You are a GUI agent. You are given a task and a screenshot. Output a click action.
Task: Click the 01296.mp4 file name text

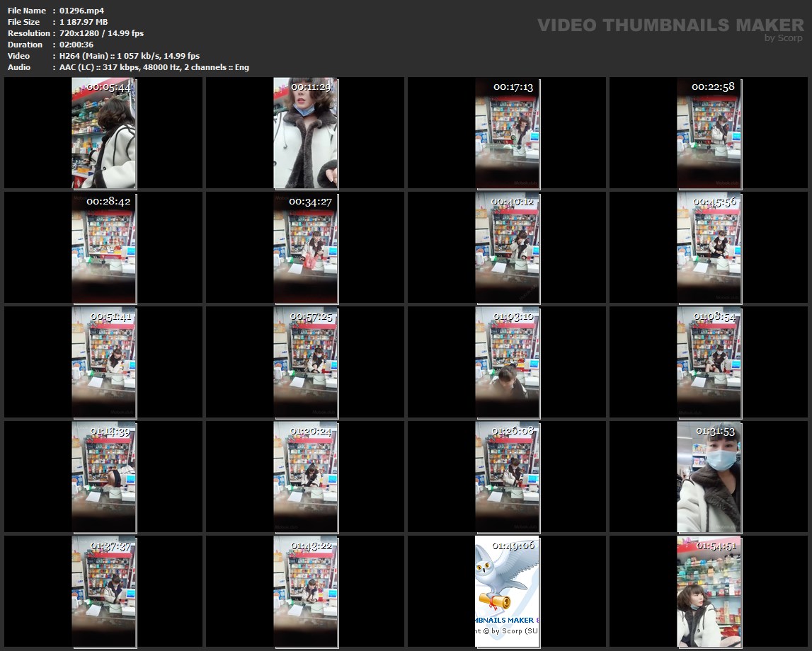tap(82, 11)
